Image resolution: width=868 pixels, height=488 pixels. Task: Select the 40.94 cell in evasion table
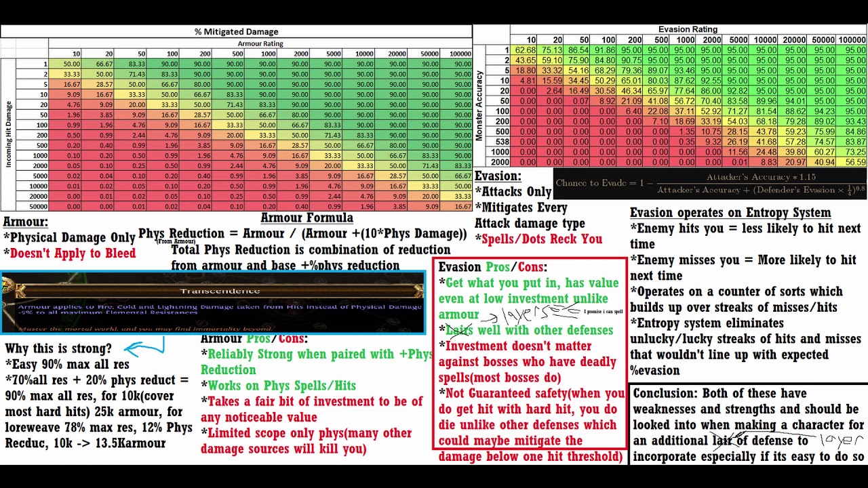click(825, 162)
